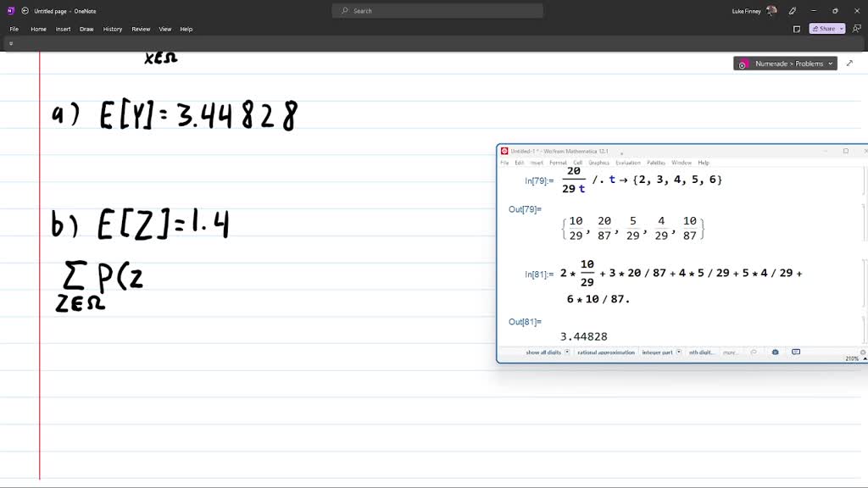The image size is (868, 488).
Task: Click Luke Finney's profile picture
Action: [x=771, y=11]
